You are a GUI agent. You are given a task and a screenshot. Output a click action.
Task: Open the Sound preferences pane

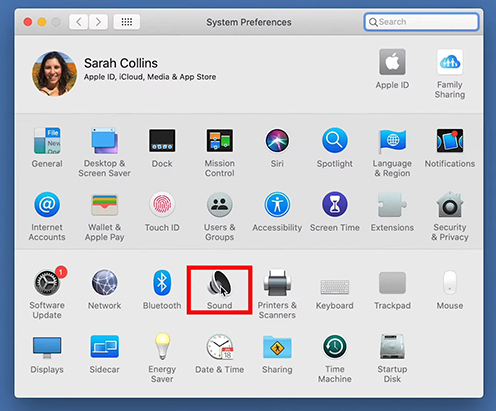[x=219, y=290]
